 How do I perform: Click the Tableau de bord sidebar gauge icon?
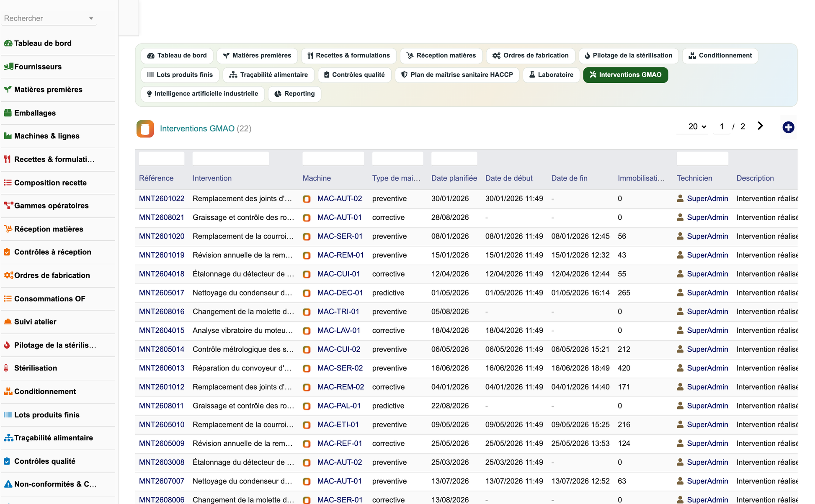(8, 43)
